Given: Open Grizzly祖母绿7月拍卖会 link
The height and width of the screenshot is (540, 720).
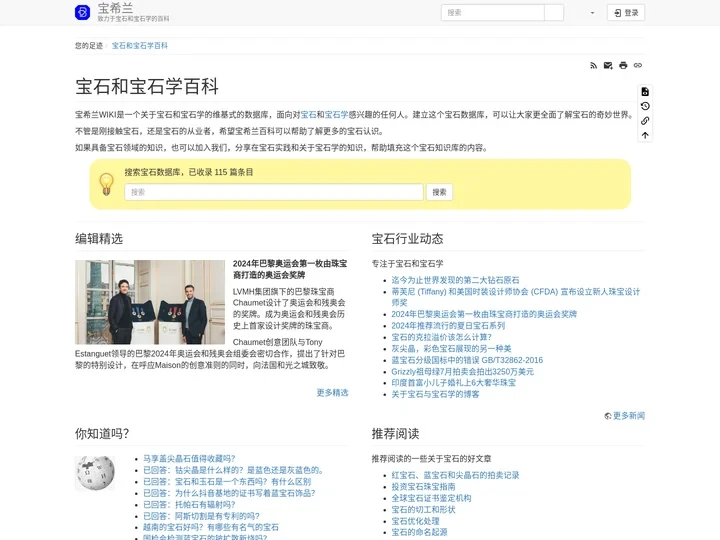Looking at the screenshot, I should 462,371.
